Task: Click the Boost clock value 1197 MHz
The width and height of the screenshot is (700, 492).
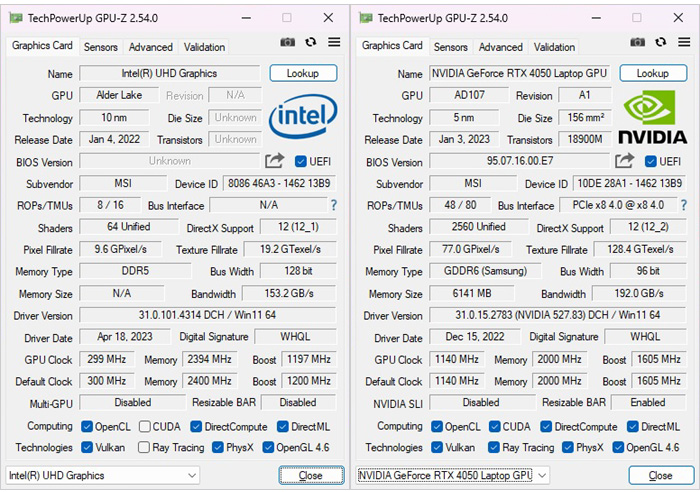Action: [309, 359]
